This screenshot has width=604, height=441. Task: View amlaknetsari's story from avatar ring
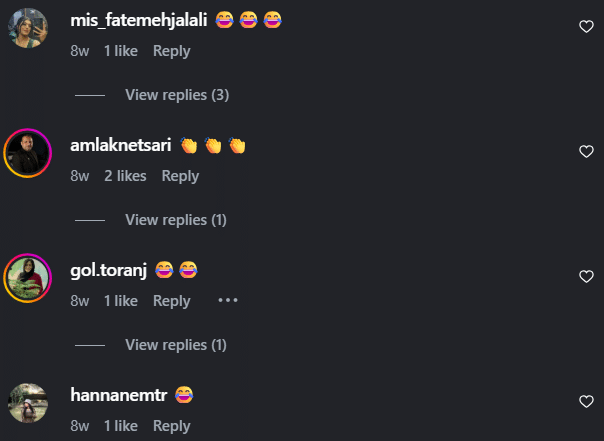point(28,153)
